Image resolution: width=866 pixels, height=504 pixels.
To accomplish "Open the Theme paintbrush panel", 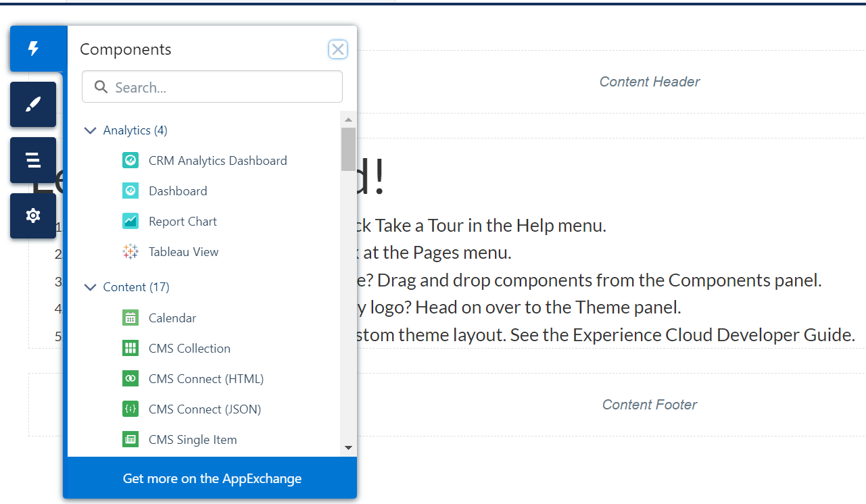I will (x=33, y=104).
